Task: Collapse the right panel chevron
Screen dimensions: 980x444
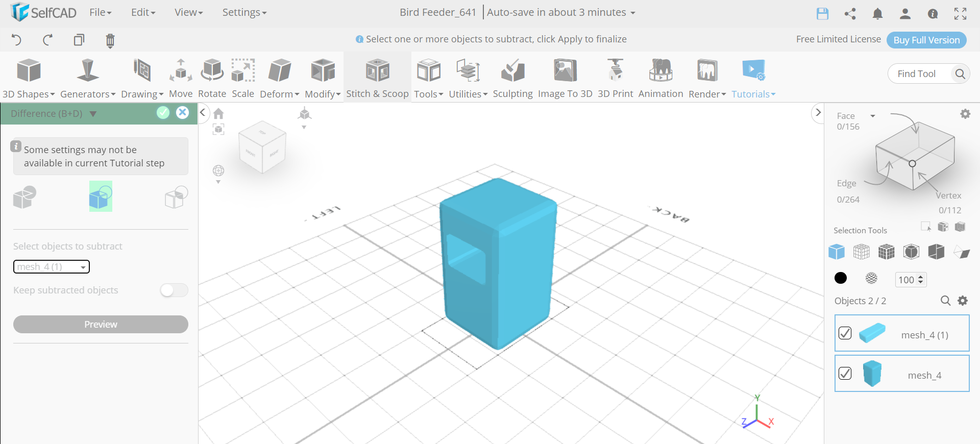Action: (x=818, y=112)
